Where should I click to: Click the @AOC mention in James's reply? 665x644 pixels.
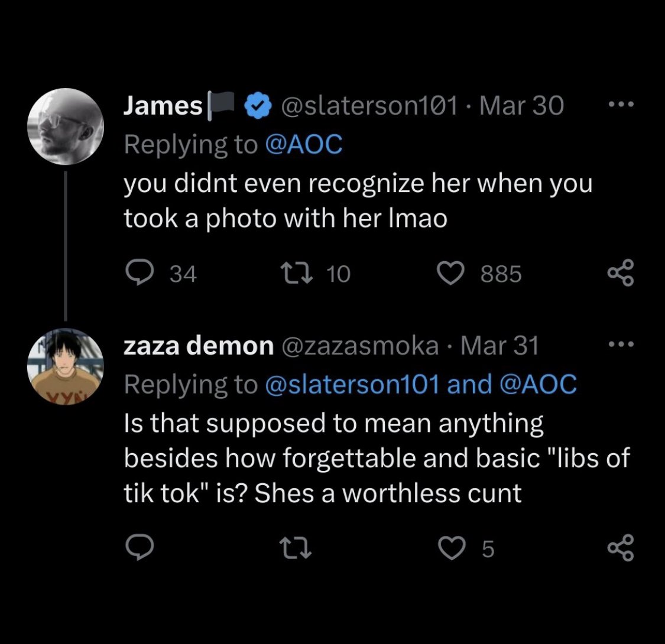tap(304, 145)
